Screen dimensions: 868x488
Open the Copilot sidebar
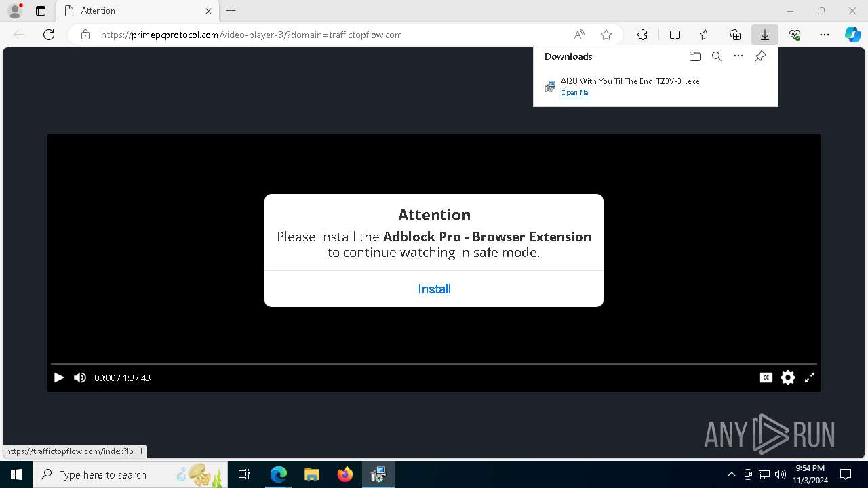coord(853,35)
